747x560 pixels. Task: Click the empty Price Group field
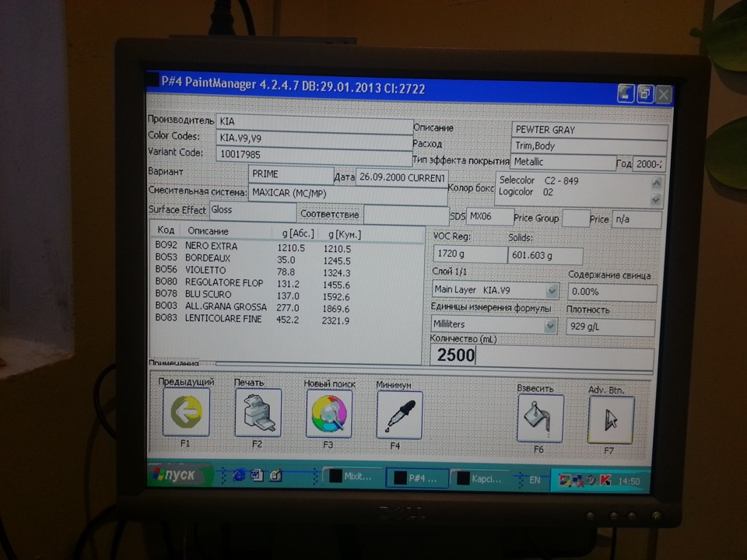[576, 219]
